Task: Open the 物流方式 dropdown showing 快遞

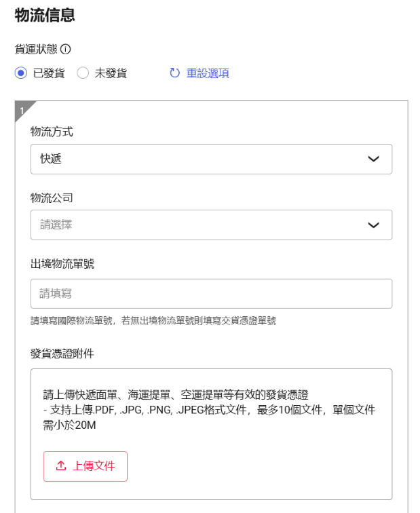Action: point(211,159)
